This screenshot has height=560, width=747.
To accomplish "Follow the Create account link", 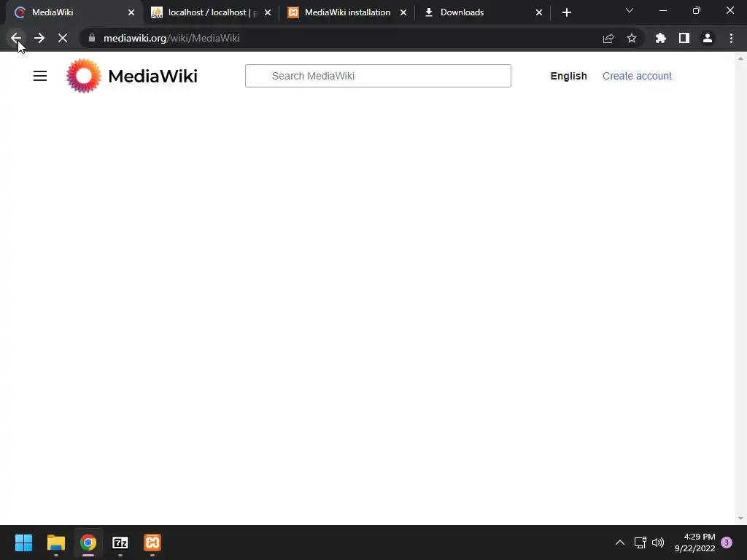I will pos(637,76).
